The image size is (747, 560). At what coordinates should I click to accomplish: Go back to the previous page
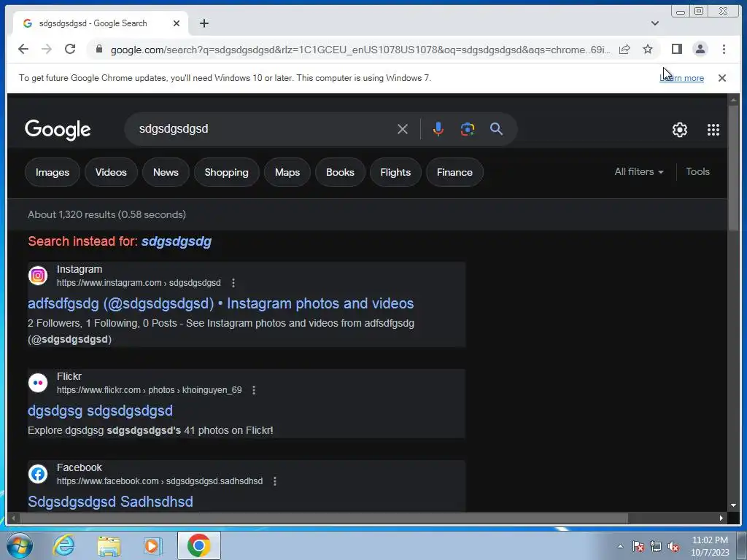pos(23,49)
